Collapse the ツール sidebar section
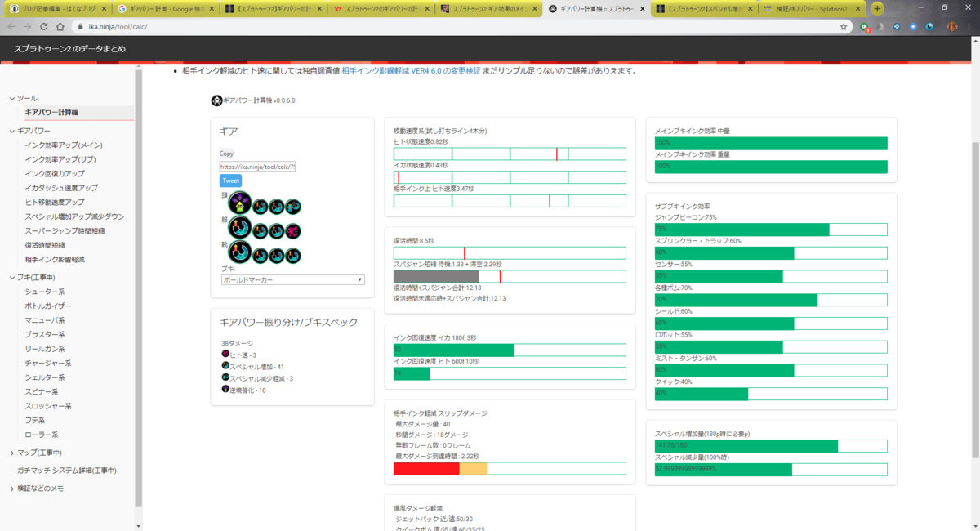The height and width of the screenshot is (531, 980). (x=11, y=98)
